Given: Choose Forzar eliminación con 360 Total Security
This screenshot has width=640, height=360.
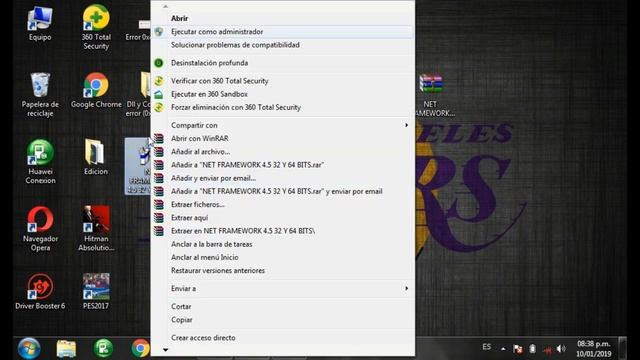Looking at the screenshot, I should [x=283, y=107].
